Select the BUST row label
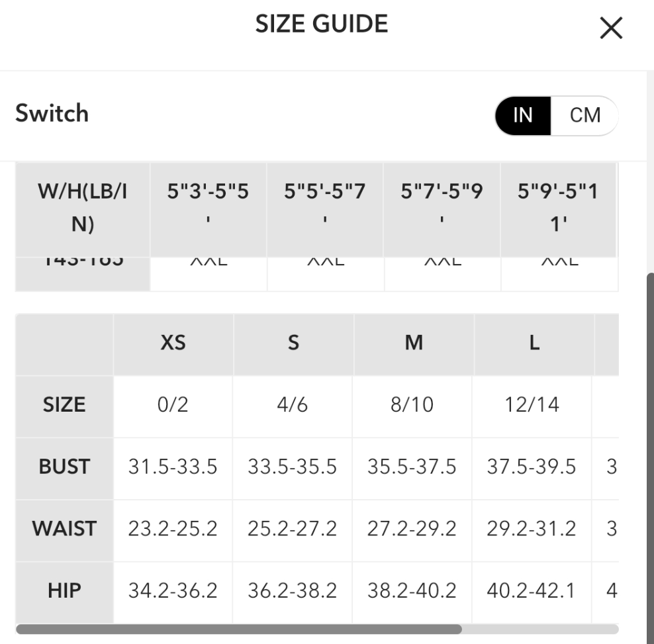The width and height of the screenshot is (654, 644). 64,467
